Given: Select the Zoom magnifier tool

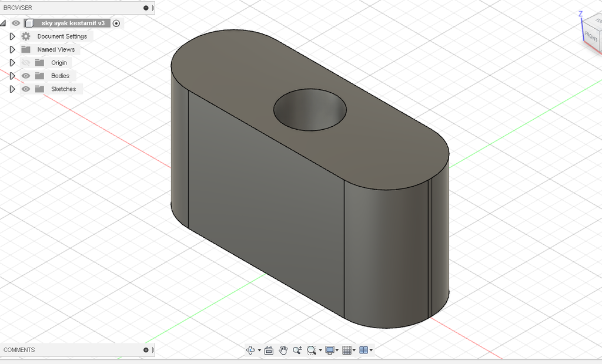Looking at the screenshot, I should pos(297,350).
